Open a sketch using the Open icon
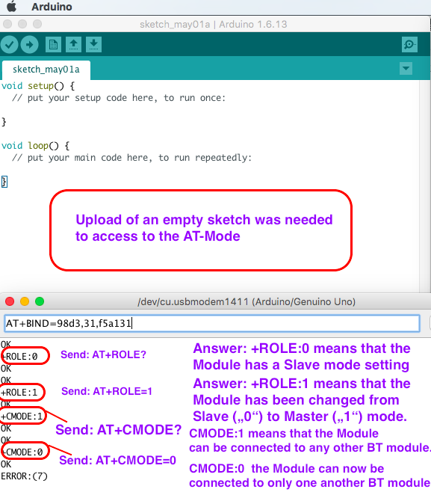The image size is (431, 504). (73, 44)
